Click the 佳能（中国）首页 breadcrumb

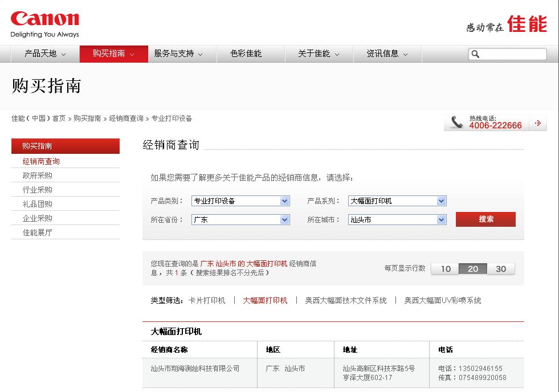point(39,119)
